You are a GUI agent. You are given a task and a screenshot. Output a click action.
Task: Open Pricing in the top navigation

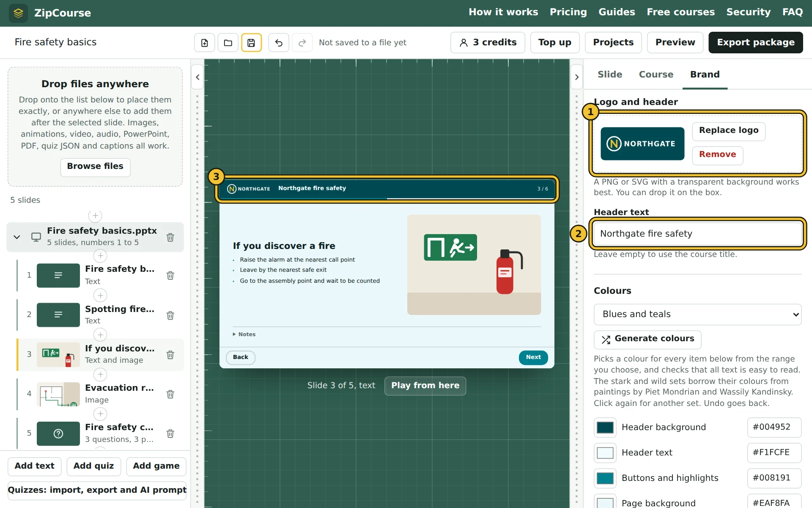[568, 12]
